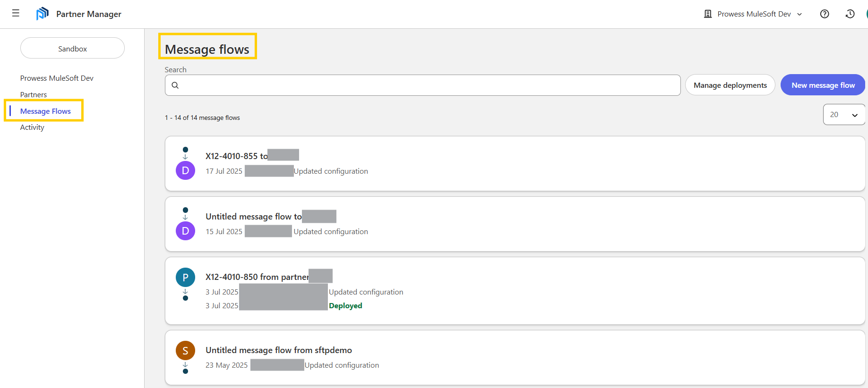This screenshot has width=868, height=388.
Task: Open the help question mark icon
Action: click(x=825, y=14)
